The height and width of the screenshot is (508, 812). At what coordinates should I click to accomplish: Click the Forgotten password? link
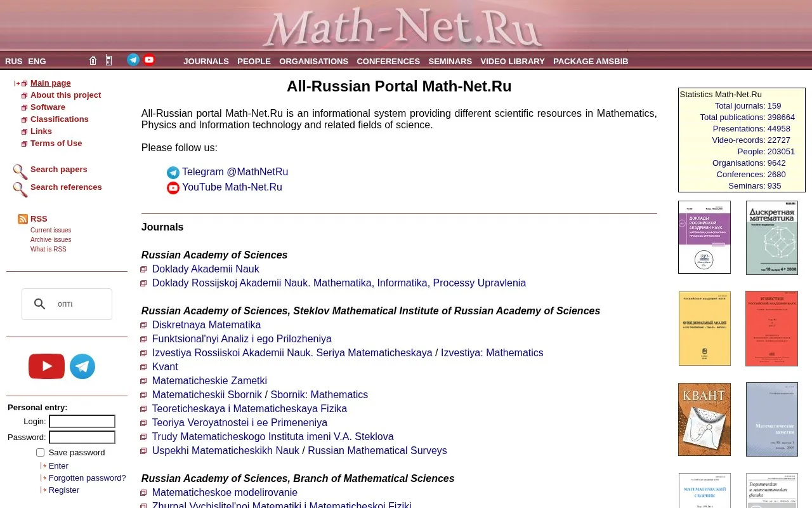(88, 478)
